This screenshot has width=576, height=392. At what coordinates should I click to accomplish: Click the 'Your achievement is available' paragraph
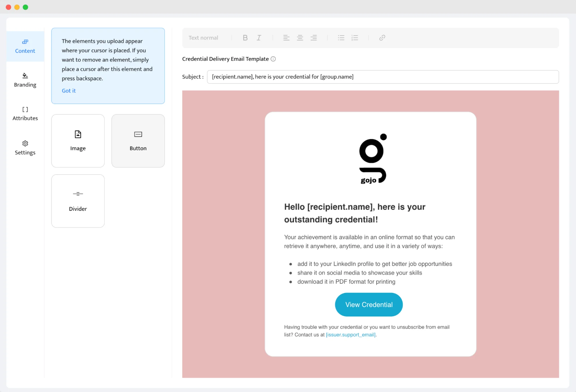pyautogui.click(x=369, y=242)
